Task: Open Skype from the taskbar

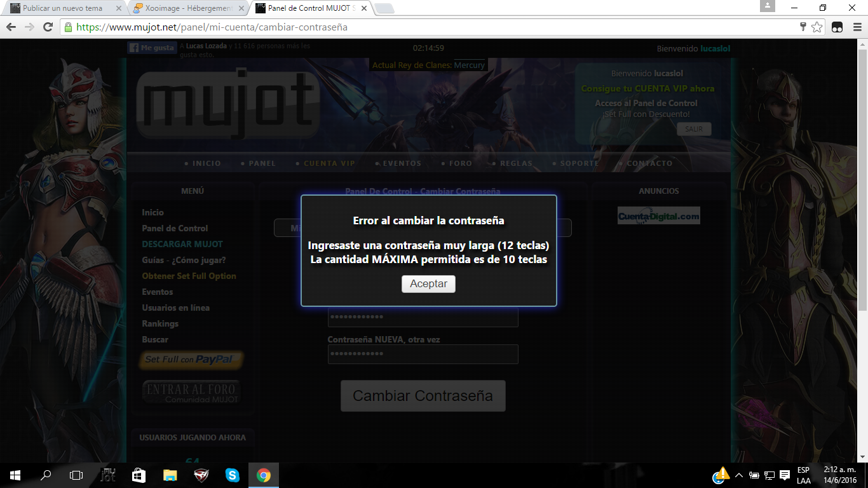Action: point(232,475)
